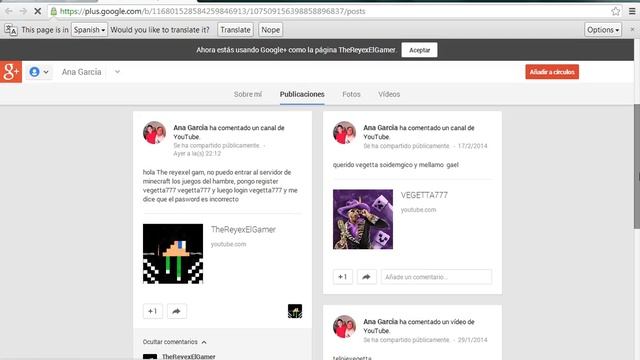640x360 pixels.
Task: Open Ana Garcia's avatar on the 29/1/2014 post
Action: pyautogui.click(x=344, y=327)
